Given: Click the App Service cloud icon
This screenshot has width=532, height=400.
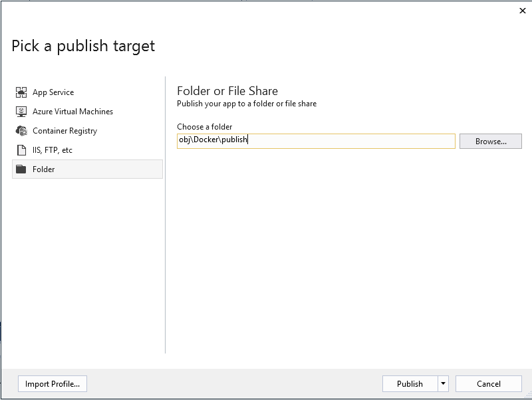Looking at the screenshot, I should [x=21, y=92].
